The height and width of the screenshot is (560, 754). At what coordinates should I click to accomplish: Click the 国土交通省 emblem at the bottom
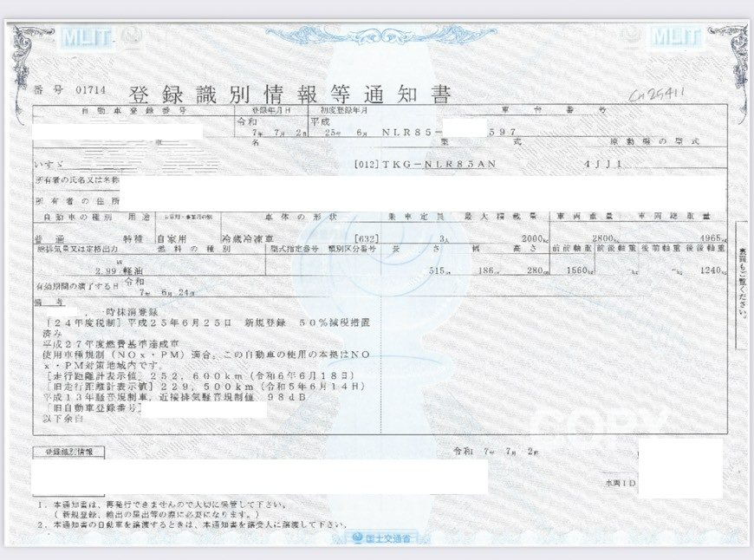[378, 540]
